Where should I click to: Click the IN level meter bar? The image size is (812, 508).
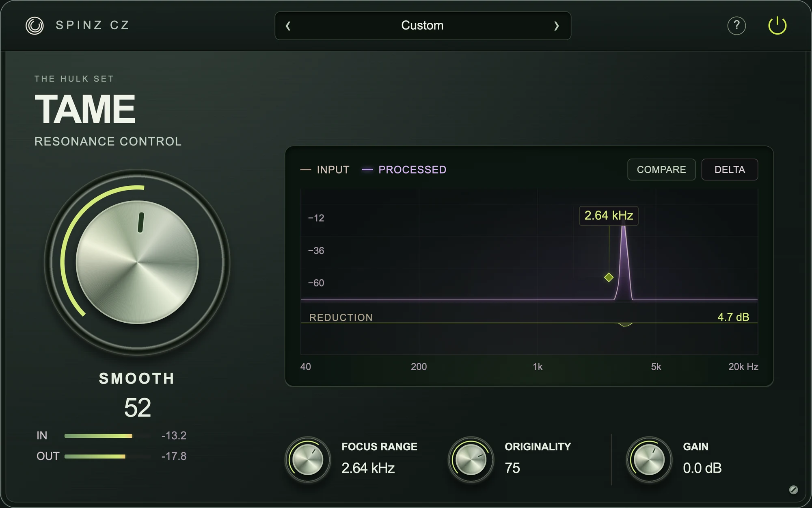pos(107,436)
